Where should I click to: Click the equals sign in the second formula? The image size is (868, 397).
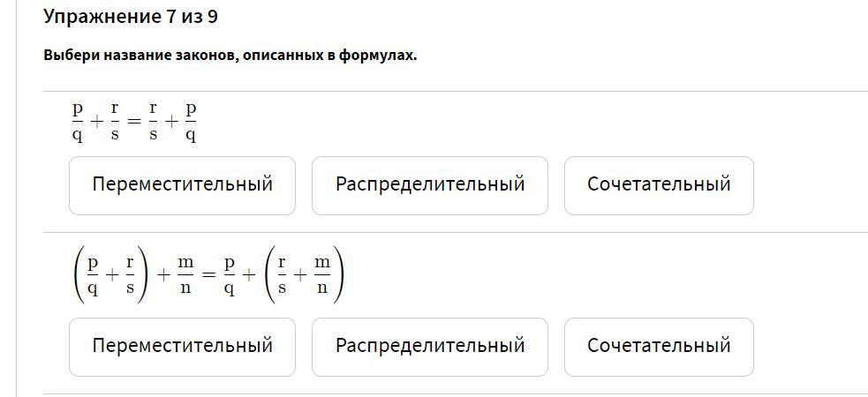[208, 274]
